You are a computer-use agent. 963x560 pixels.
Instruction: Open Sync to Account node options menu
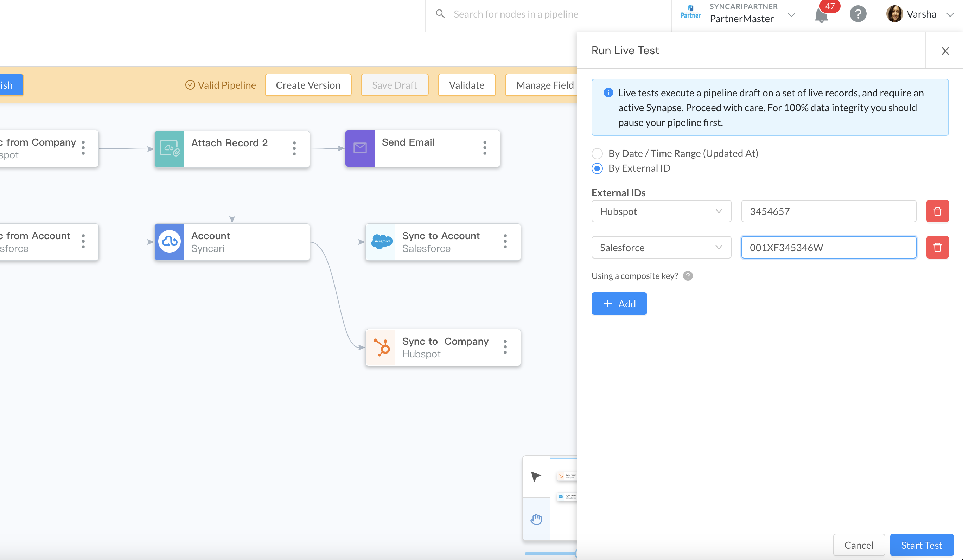[x=505, y=242]
